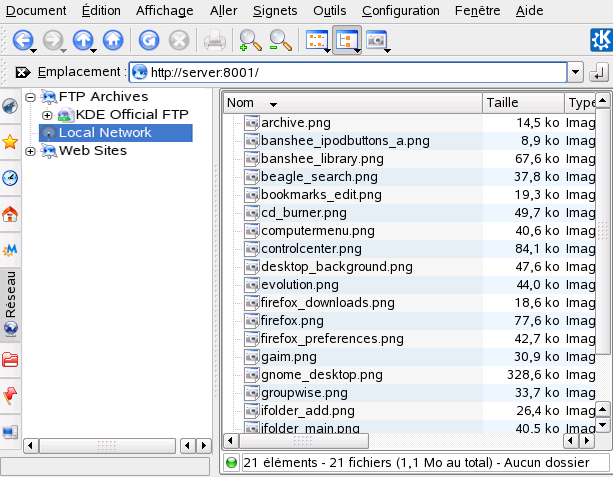This screenshot has width=613, height=477.
Task: Reload the current page
Action: [148, 41]
